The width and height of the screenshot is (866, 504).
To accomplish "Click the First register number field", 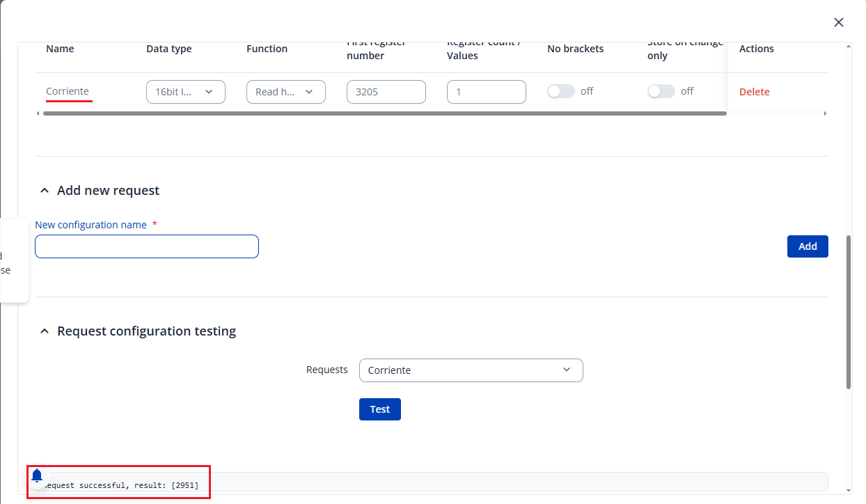I will 386,92.
